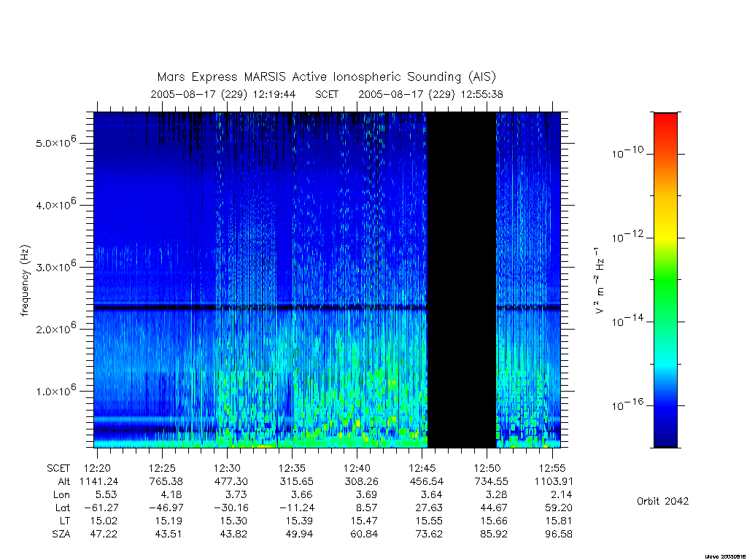The image size is (747, 560).
Task: Click the 10^-12 colorbar label
Action: click(627, 237)
